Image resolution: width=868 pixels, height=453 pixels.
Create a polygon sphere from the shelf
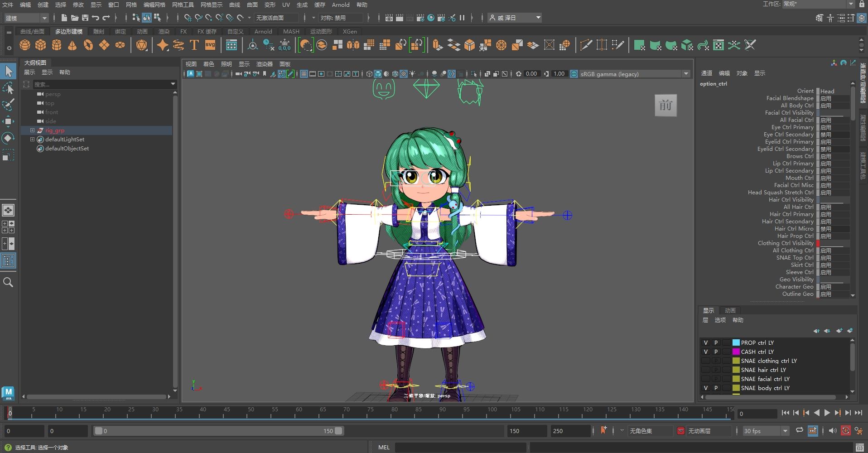(x=25, y=45)
